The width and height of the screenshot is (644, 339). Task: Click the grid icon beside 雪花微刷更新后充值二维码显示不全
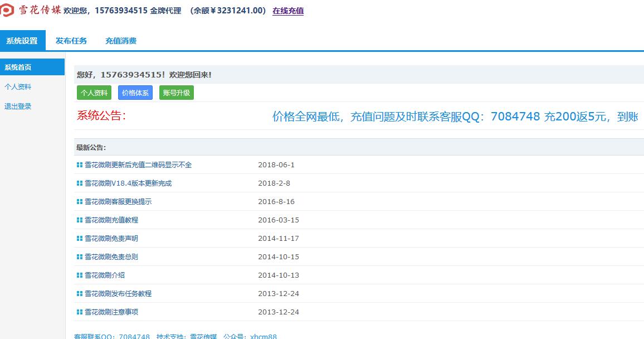(x=80, y=165)
